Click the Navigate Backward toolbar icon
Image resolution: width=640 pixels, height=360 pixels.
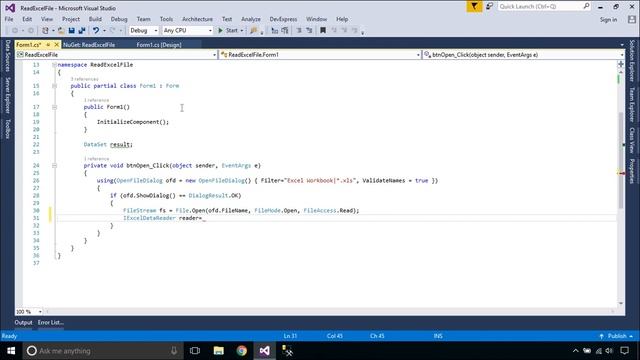point(15,31)
